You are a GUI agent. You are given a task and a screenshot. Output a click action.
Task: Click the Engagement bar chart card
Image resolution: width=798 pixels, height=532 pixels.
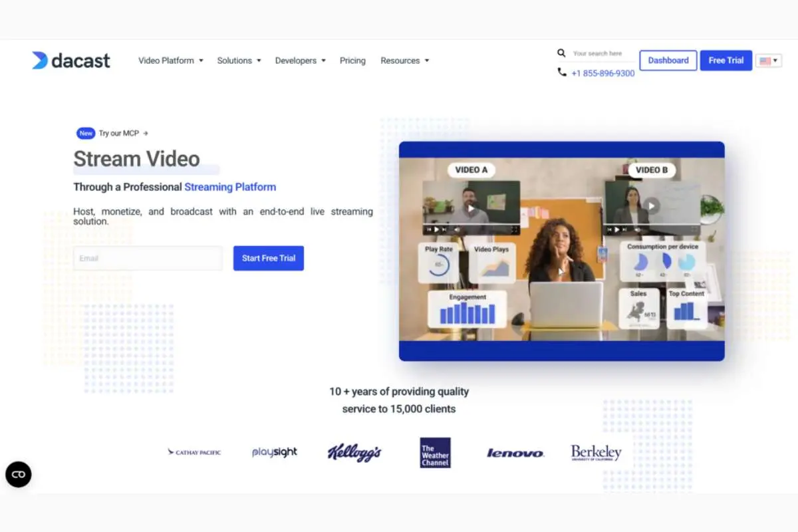point(467,309)
